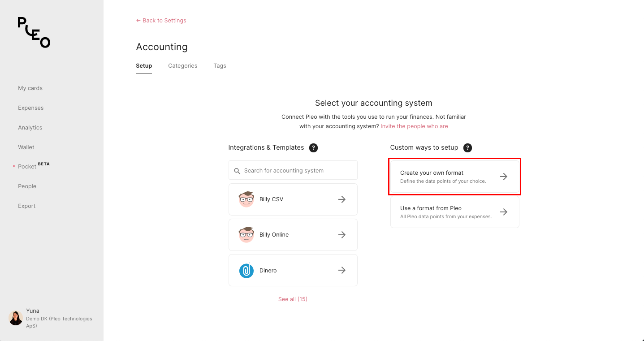Click the Billy CSV mascot icon

pyautogui.click(x=246, y=199)
